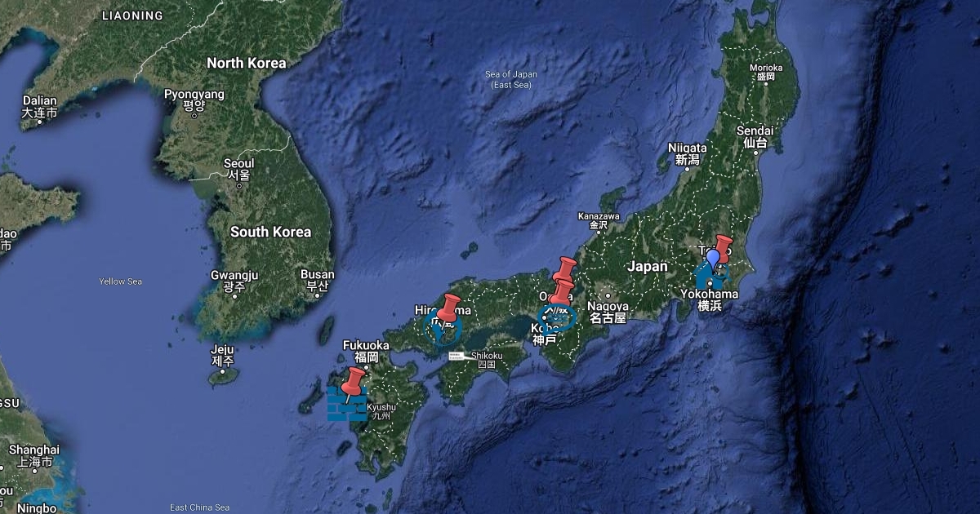Click the Sendai city label

click(x=755, y=136)
